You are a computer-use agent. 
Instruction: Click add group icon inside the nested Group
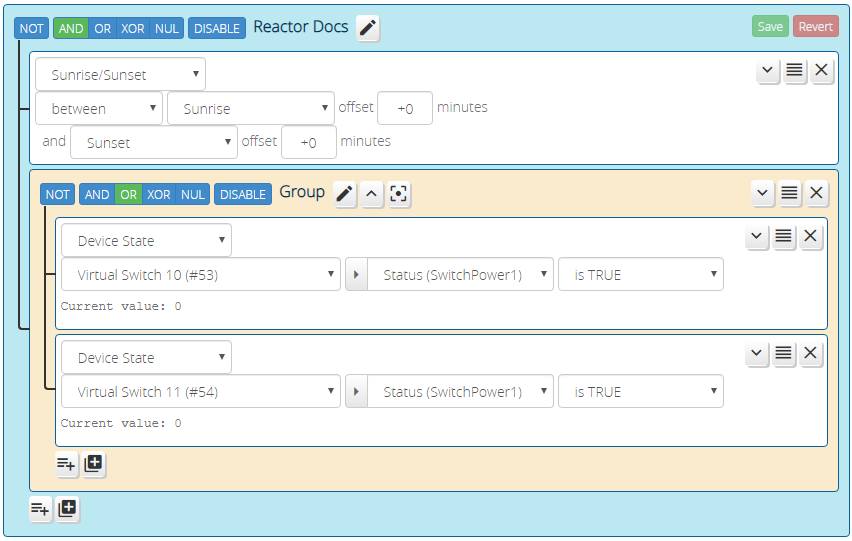point(94,464)
